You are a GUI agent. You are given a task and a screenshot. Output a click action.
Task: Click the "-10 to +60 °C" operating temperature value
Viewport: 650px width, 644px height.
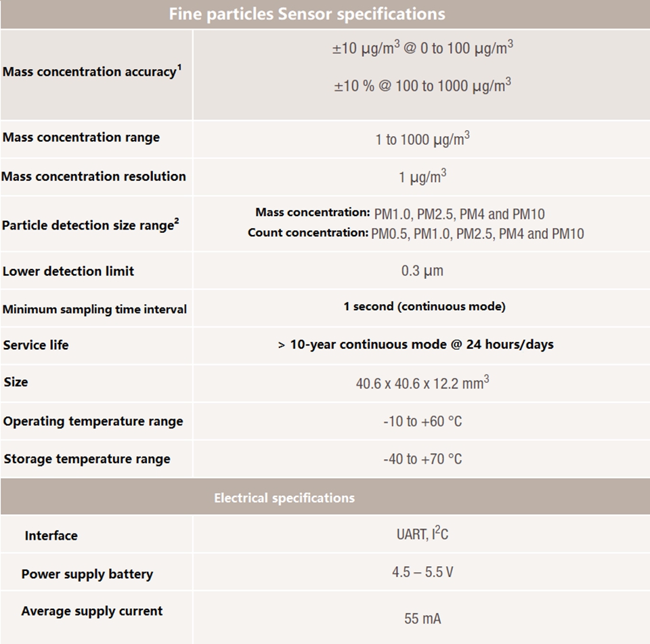[422, 421]
